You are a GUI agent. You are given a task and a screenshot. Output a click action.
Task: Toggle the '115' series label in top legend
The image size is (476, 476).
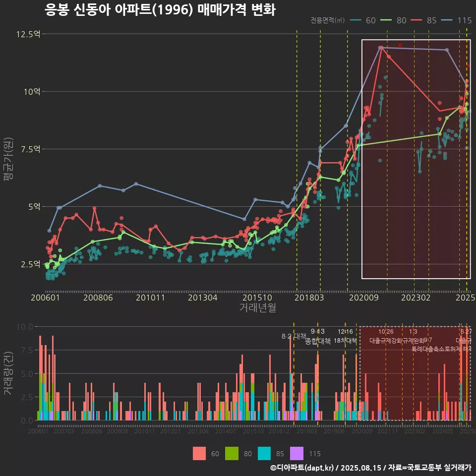[x=465, y=20]
